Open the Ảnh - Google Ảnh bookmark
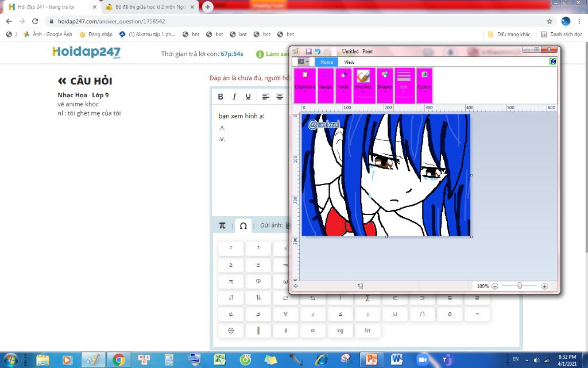 click(48, 34)
